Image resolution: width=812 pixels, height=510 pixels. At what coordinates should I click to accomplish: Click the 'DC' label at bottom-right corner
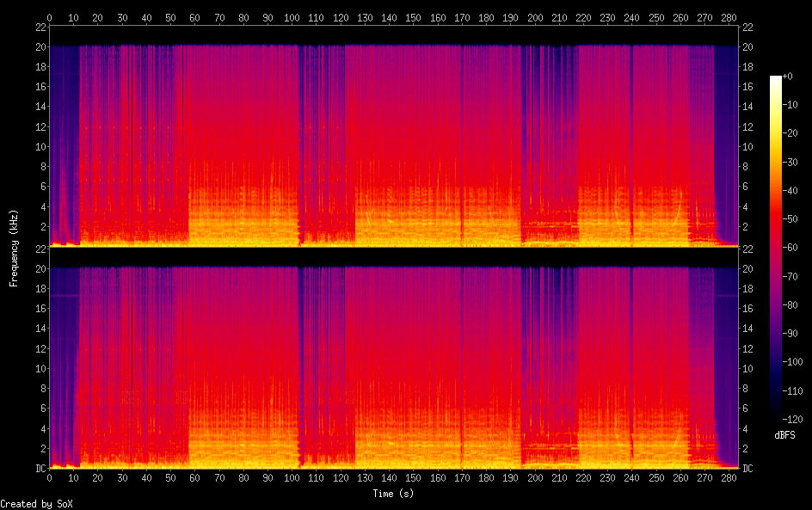[748, 469]
